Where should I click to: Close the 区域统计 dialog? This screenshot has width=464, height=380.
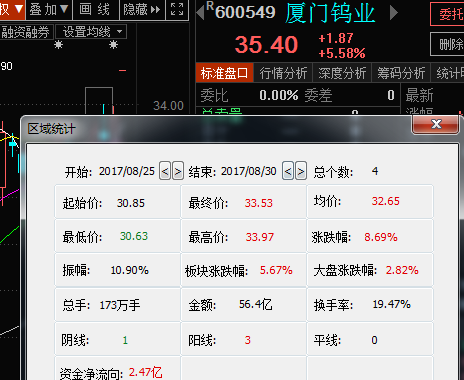[436, 124]
